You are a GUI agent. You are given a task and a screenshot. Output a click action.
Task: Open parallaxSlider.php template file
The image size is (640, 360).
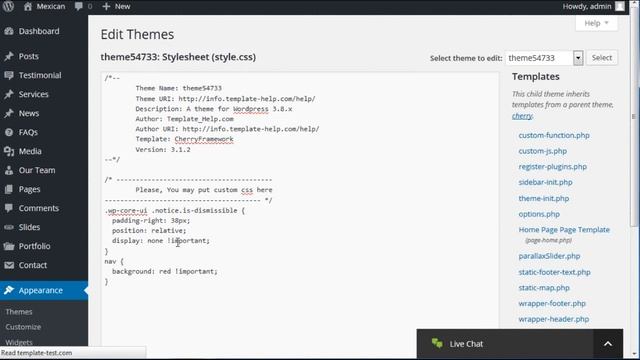[x=549, y=256]
